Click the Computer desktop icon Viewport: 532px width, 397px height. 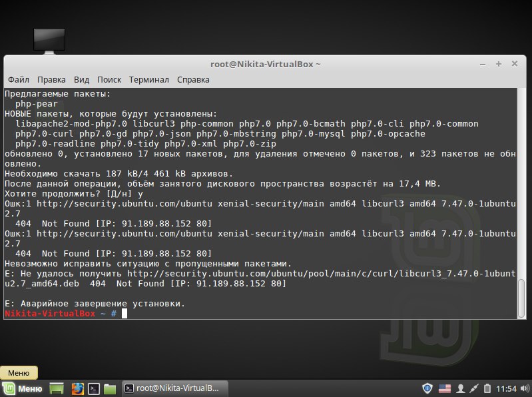(49, 41)
